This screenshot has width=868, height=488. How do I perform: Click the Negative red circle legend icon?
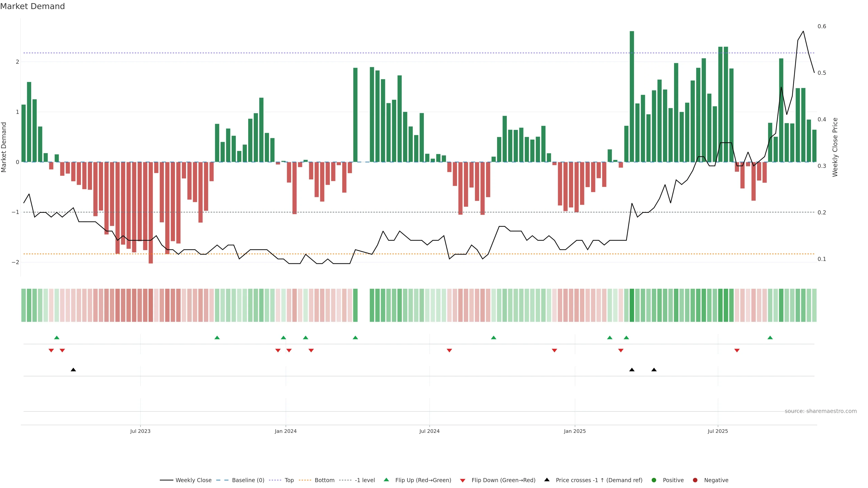pos(695,480)
